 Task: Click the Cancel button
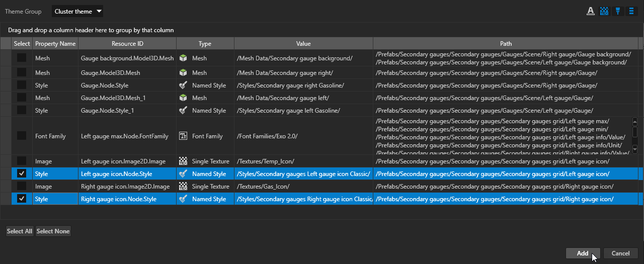tap(621, 253)
